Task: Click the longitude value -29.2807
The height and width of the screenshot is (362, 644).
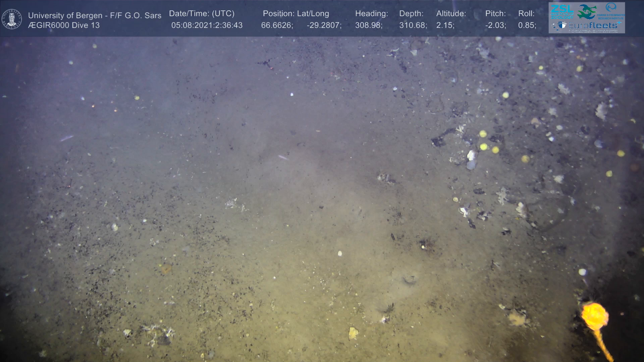Action: pyautogui.click(x=324, y=25)
